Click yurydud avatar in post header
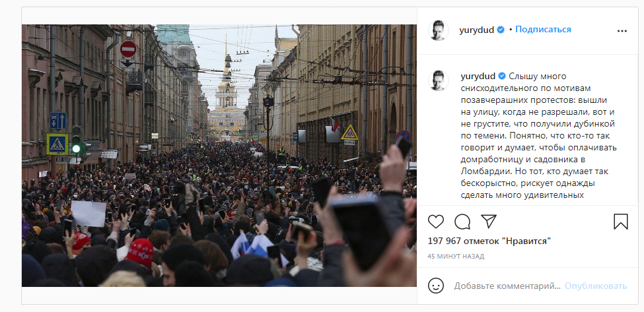 tap(438, 30)
